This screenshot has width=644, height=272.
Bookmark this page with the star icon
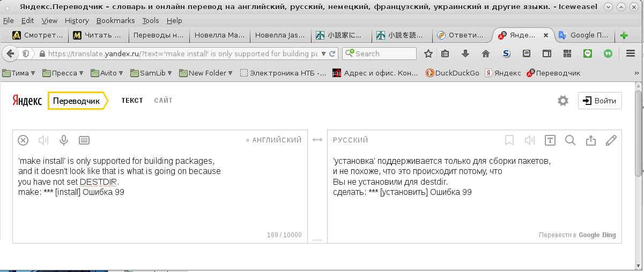pyautogui.click(x=428, y=54)
